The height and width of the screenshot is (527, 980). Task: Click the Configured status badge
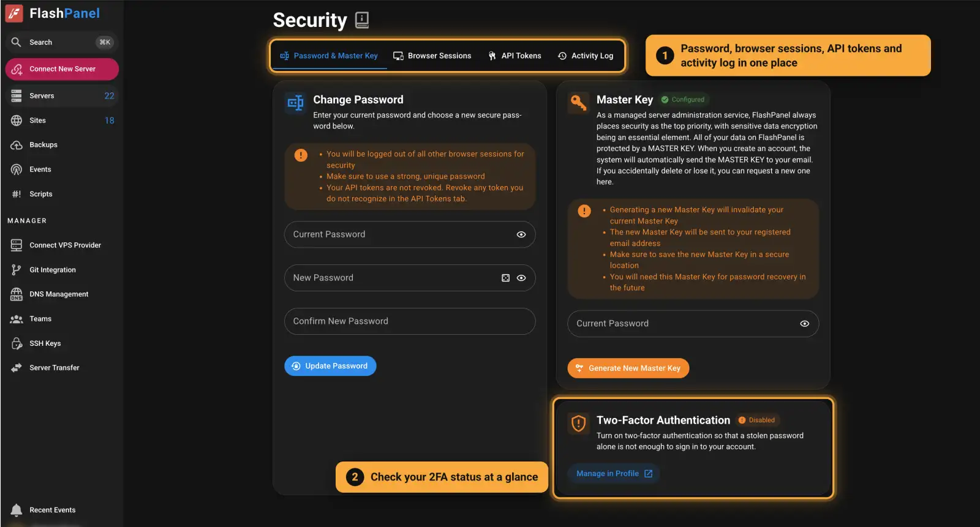click(x=683, y=100)
